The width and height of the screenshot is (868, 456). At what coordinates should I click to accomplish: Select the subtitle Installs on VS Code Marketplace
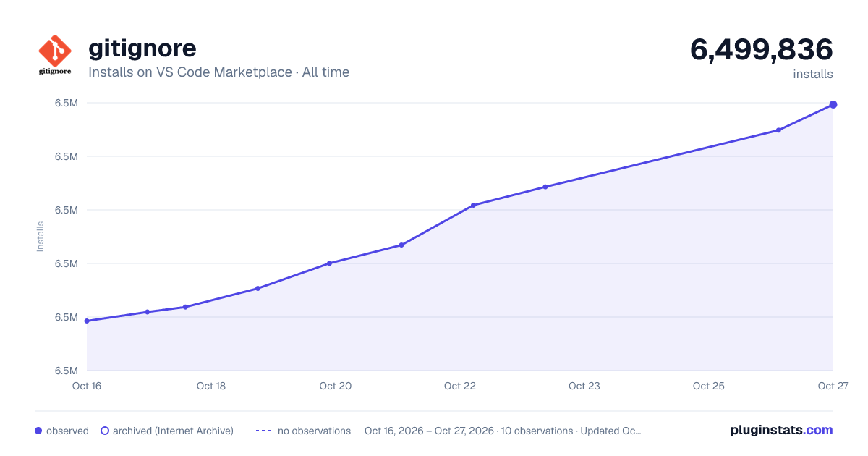[x=190, y=72]
